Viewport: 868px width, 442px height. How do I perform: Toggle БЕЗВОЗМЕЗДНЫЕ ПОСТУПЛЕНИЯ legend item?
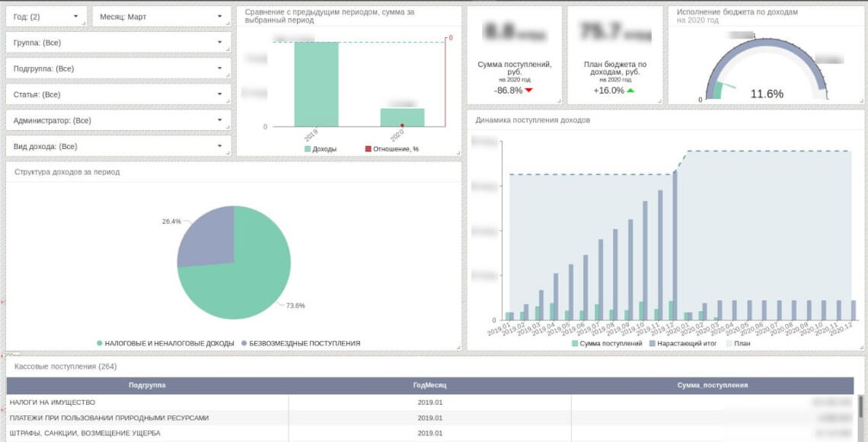[x=301, y=344]
